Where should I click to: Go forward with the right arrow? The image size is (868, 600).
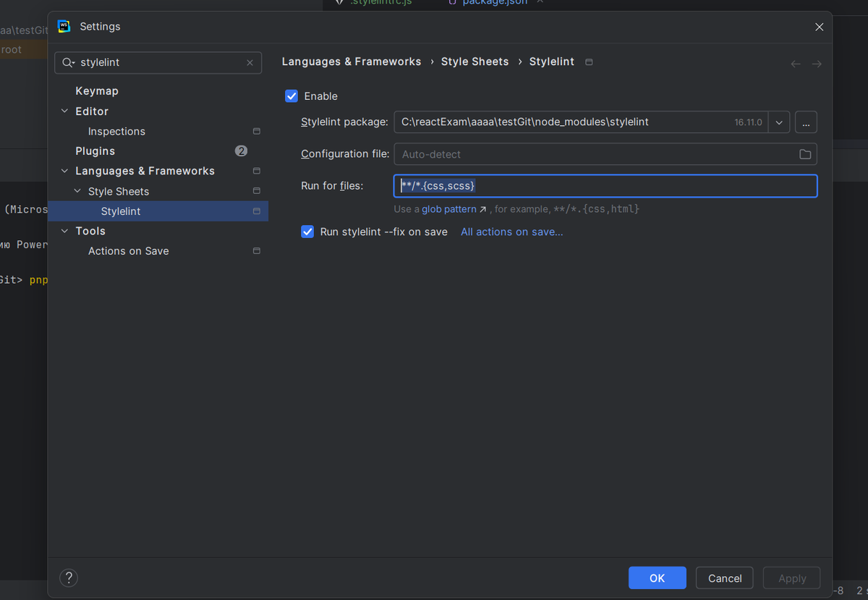817,64
